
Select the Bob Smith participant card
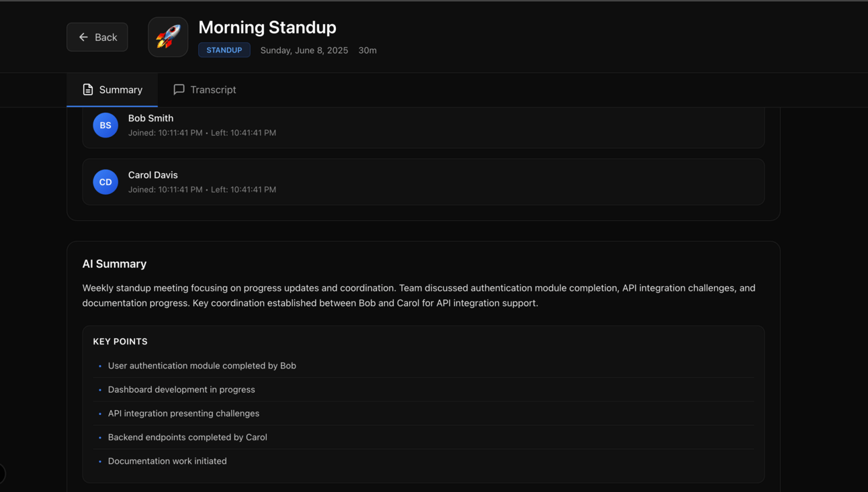click(423, 128)
